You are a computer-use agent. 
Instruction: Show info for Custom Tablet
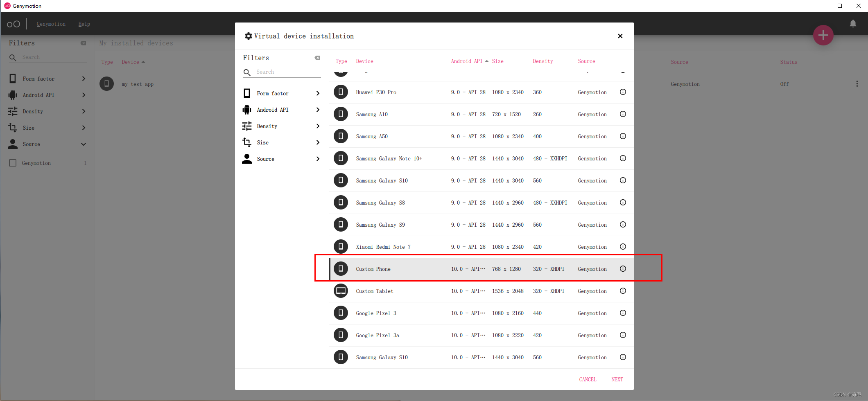coord(623,291)
